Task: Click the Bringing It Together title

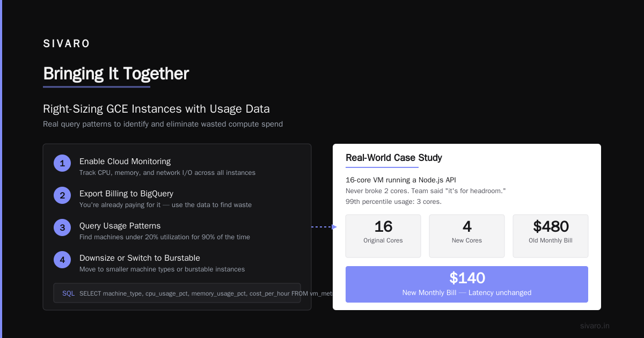Action: click(116, 74)
